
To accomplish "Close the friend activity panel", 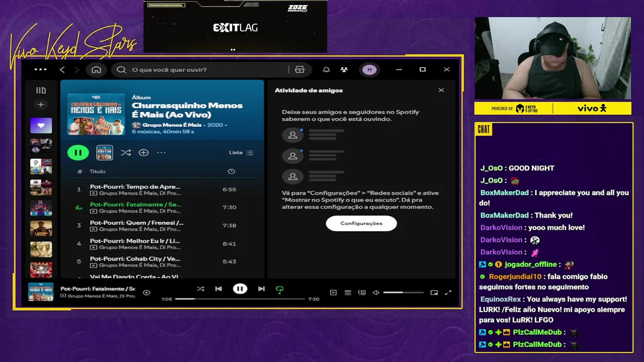I will [441, 90].
